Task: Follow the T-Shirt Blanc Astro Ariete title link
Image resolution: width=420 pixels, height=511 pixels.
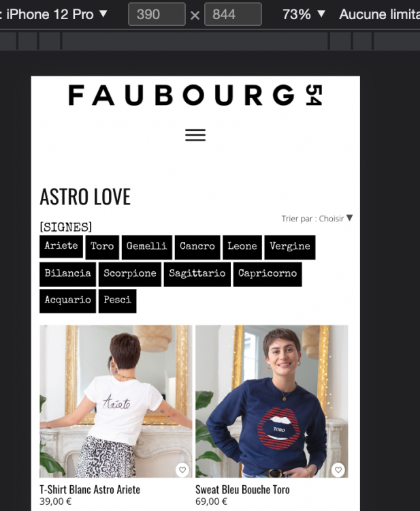Action: [x=90, y=489]
